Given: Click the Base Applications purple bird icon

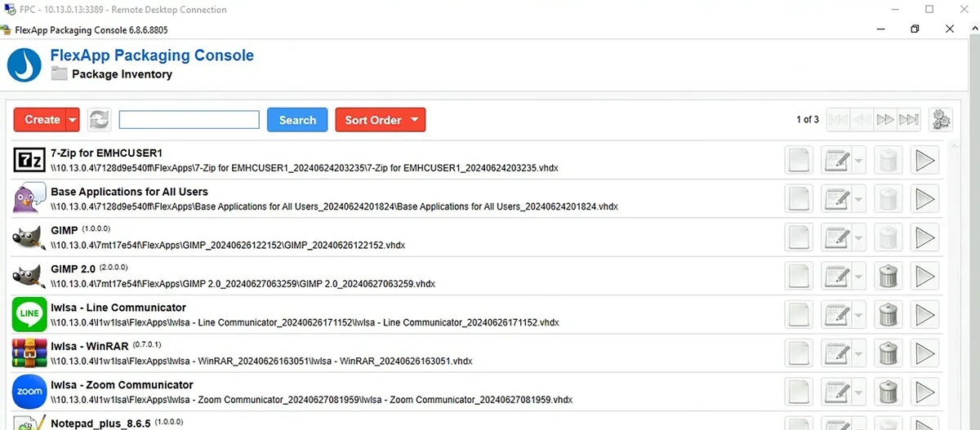Looking at the screenshot, I should 30,199.
